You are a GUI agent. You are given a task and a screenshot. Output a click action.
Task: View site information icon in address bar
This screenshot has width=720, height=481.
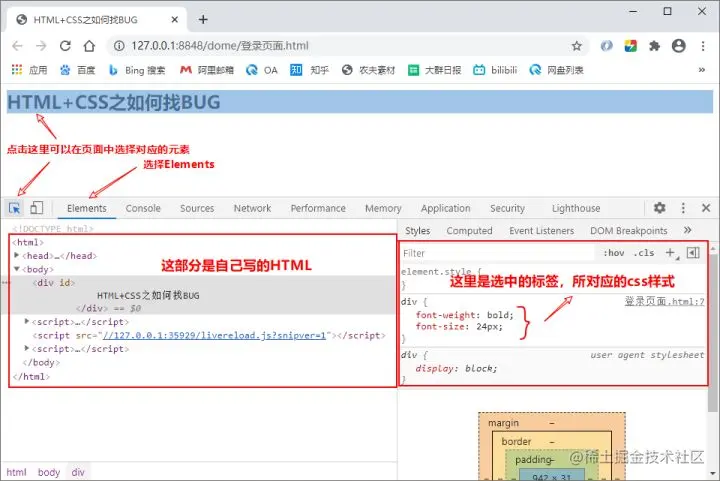pos(119,46)
